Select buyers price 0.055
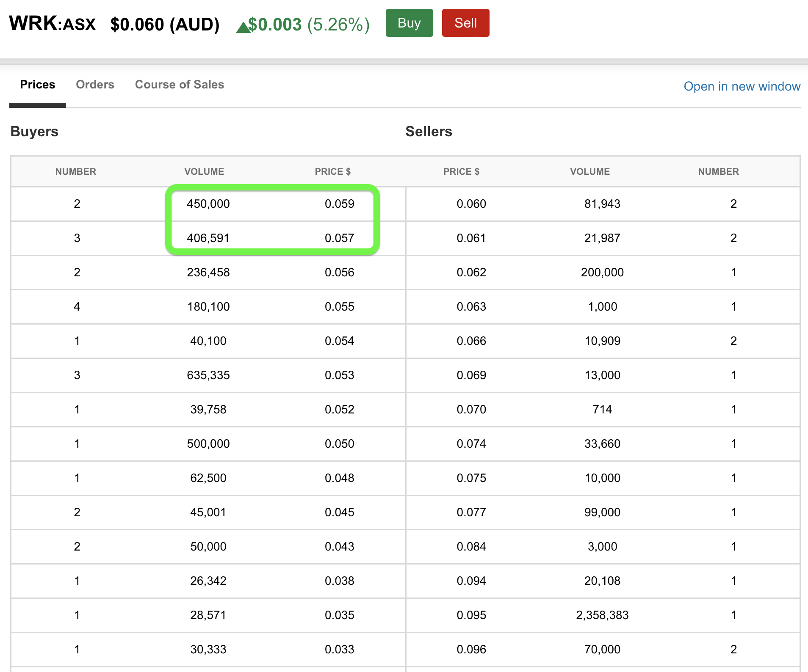The width and height of the screenshot is (808, 672). tap(340, 307)
